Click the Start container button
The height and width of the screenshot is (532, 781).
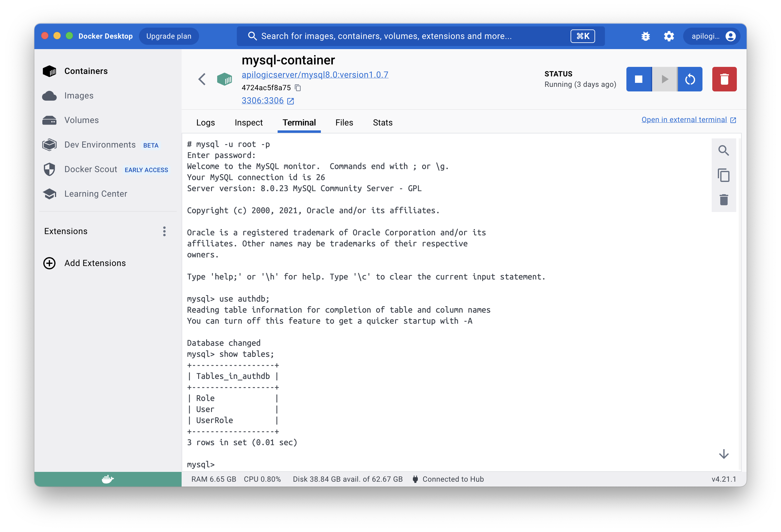pos(665,79)
